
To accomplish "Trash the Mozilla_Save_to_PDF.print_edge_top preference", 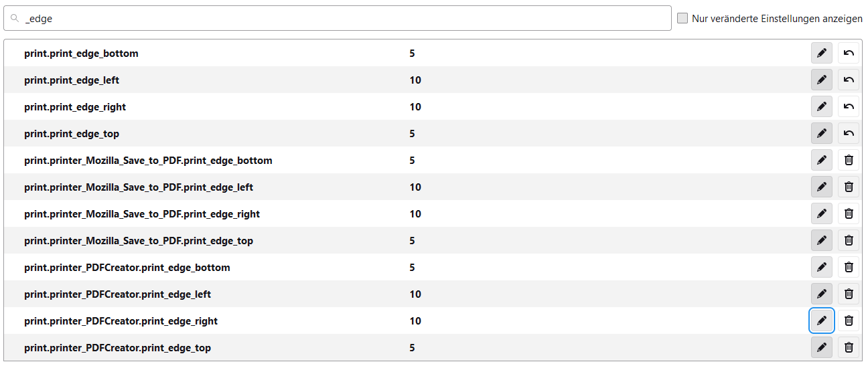I will (x=849, y=240).
